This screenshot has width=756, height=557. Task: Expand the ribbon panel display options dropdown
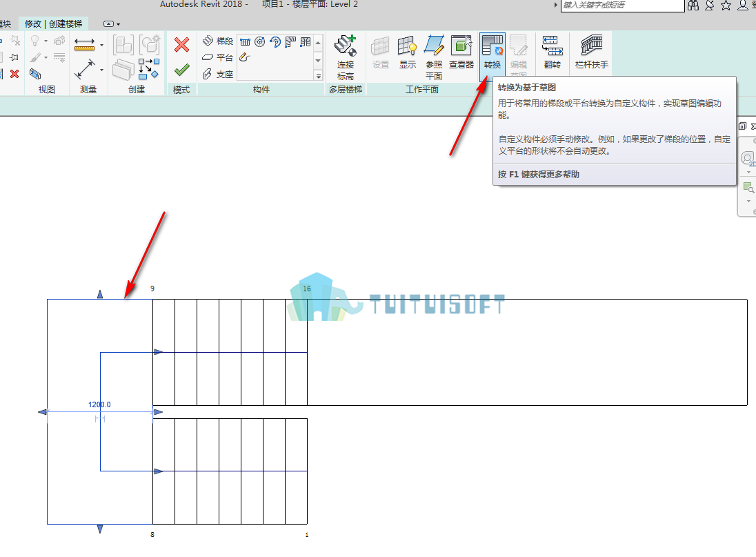[112, 23]
